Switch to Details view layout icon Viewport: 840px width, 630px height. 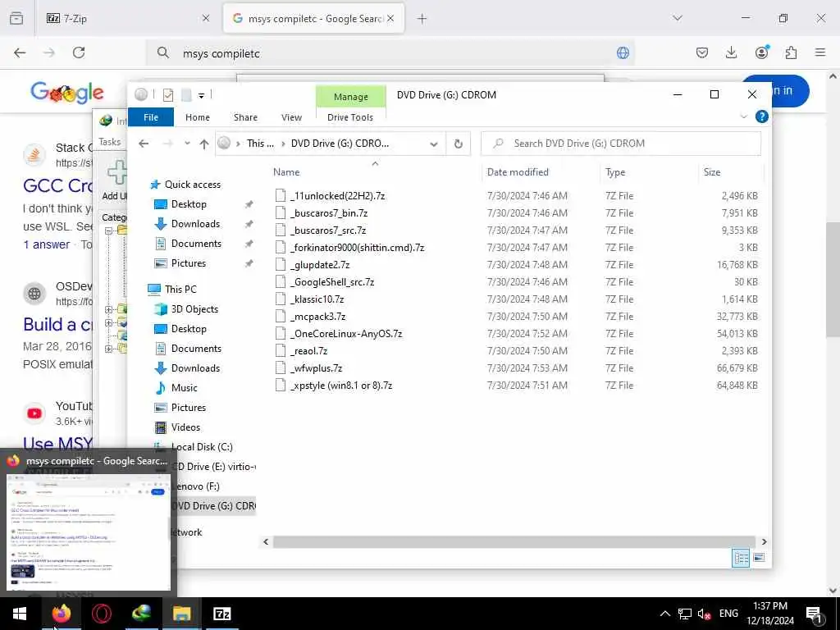741,558
